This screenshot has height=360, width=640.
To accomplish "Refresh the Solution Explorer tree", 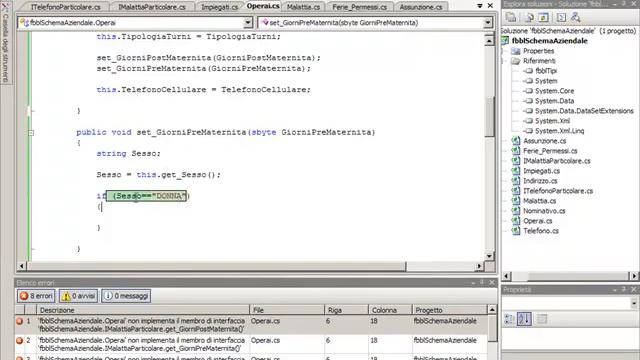I will pos(543,18).
